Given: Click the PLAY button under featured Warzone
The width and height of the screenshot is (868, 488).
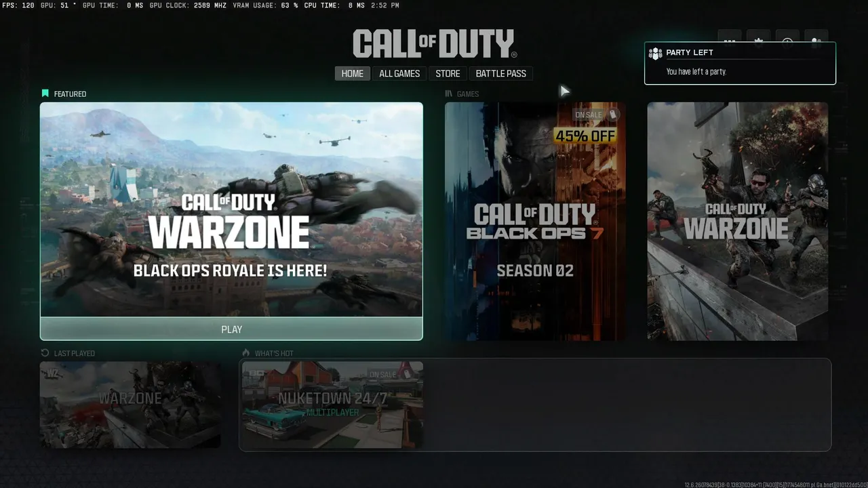Looking at the screenshot, I should [x=231, y=329].
